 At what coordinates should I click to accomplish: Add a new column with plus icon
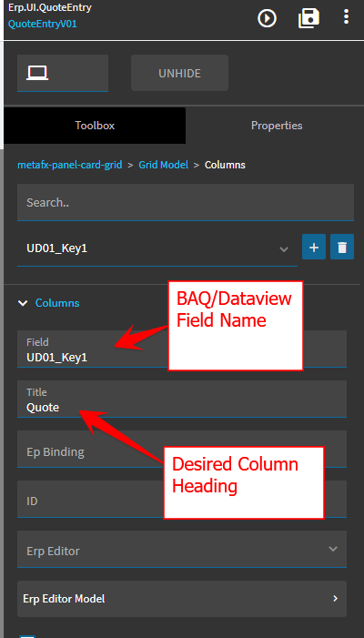point(314,247)
